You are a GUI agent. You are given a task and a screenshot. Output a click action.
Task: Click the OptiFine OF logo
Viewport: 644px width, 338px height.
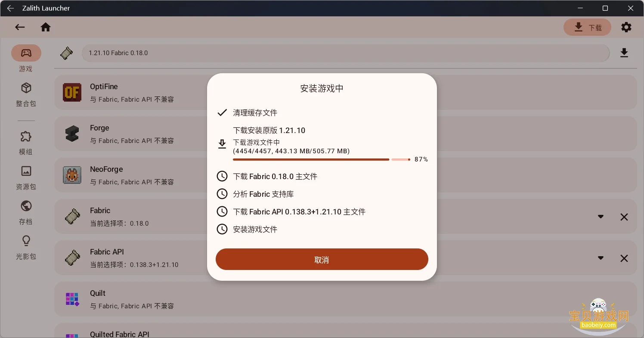click(72, 93)
